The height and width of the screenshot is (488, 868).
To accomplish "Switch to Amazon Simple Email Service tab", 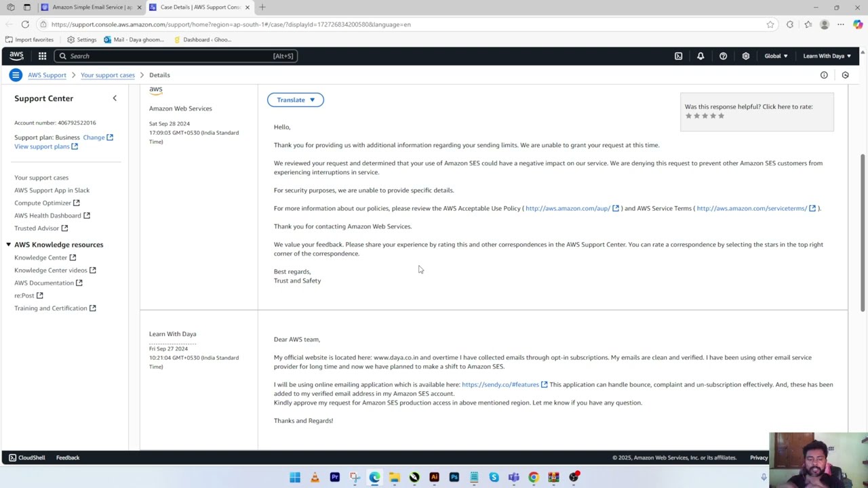I will pyautogui.click(x=92, y=7).
